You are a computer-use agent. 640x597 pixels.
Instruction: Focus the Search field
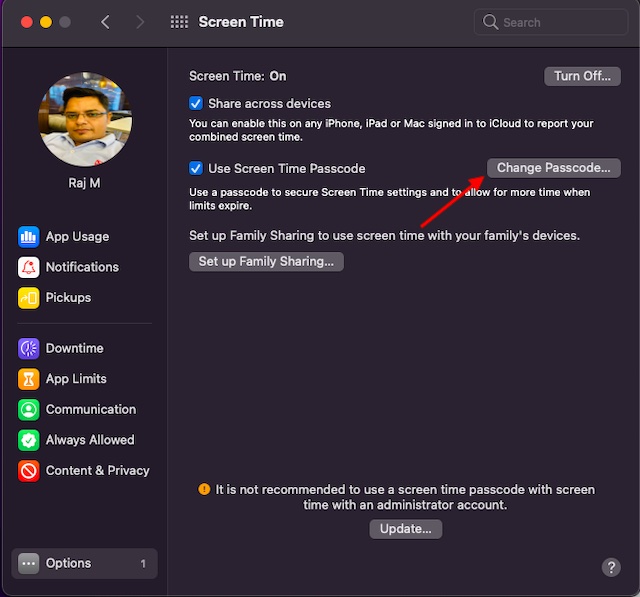551,22
